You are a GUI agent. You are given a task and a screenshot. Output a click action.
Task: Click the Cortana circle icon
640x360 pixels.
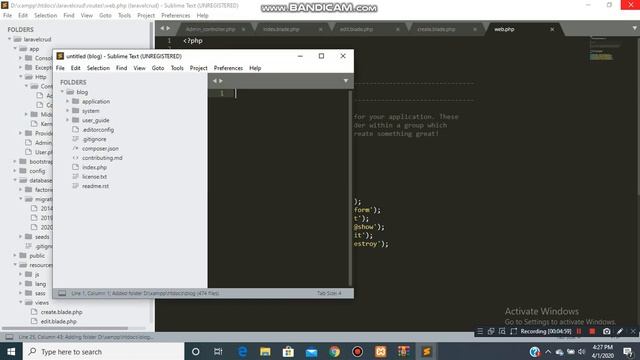196,351
